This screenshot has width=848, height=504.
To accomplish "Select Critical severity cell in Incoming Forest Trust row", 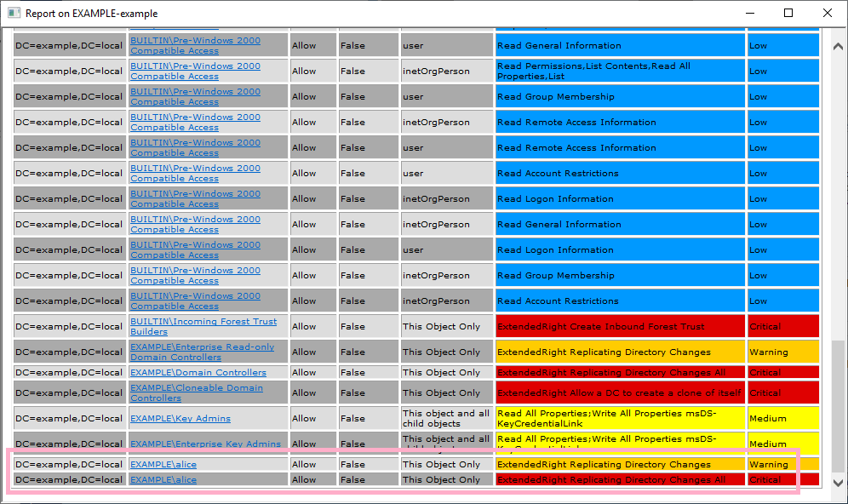I will pyautogui.click(x=783, y=327).
